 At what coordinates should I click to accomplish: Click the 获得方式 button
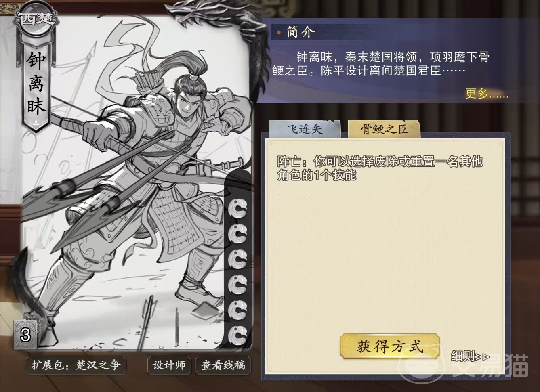[x=390, y=346]
